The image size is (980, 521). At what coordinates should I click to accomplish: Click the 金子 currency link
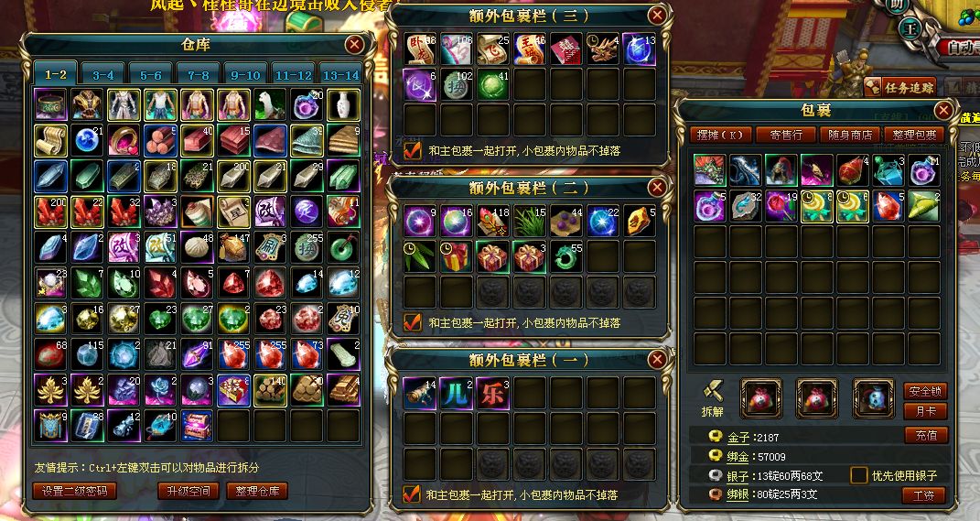coord(738,437)
